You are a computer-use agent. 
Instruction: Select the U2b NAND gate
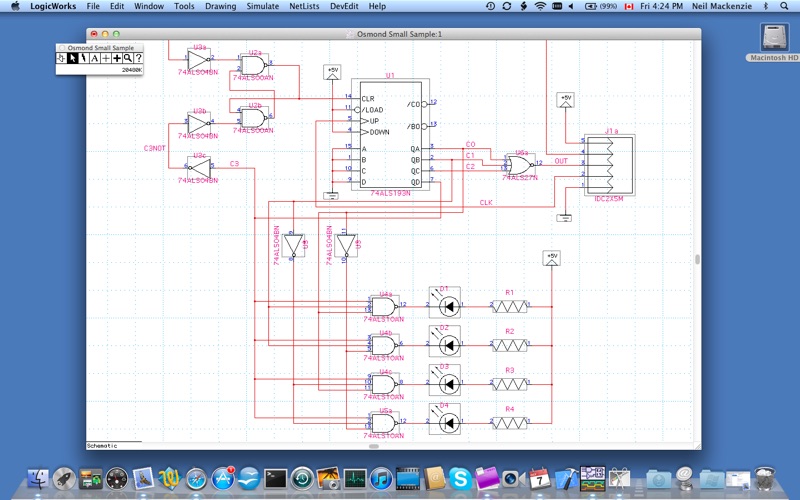(x=254, y=118)
